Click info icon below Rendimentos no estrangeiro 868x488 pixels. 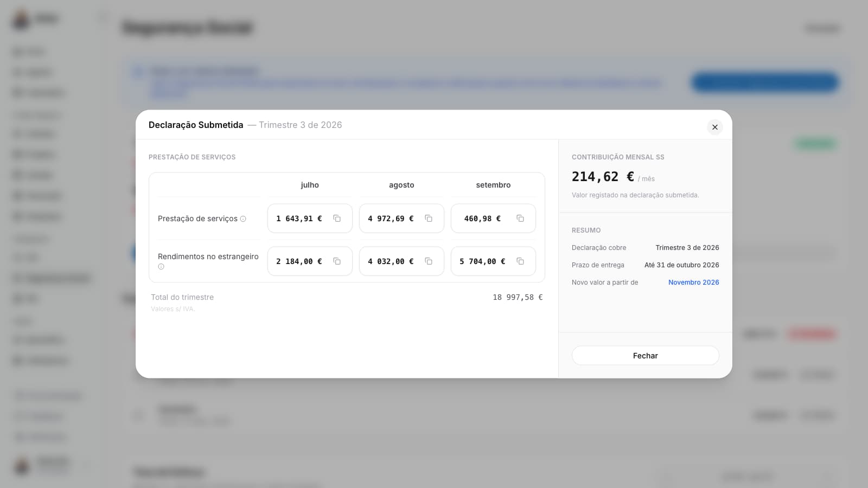click(161, 267)
